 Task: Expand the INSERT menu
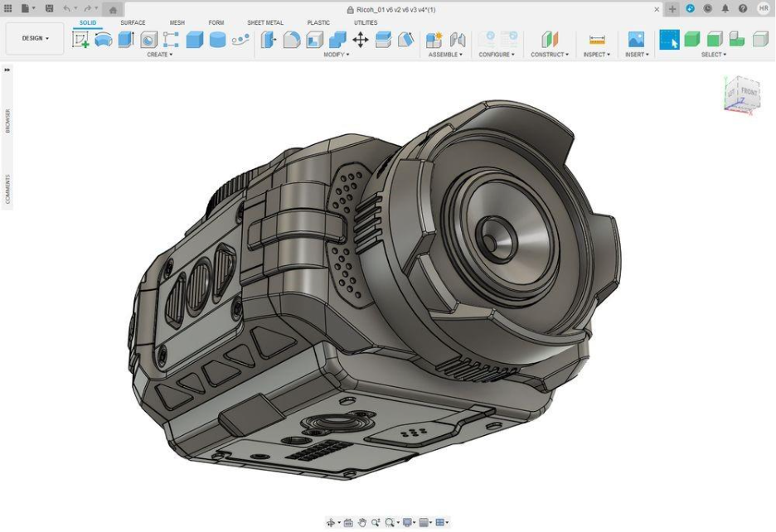click(x=637, y=55)
